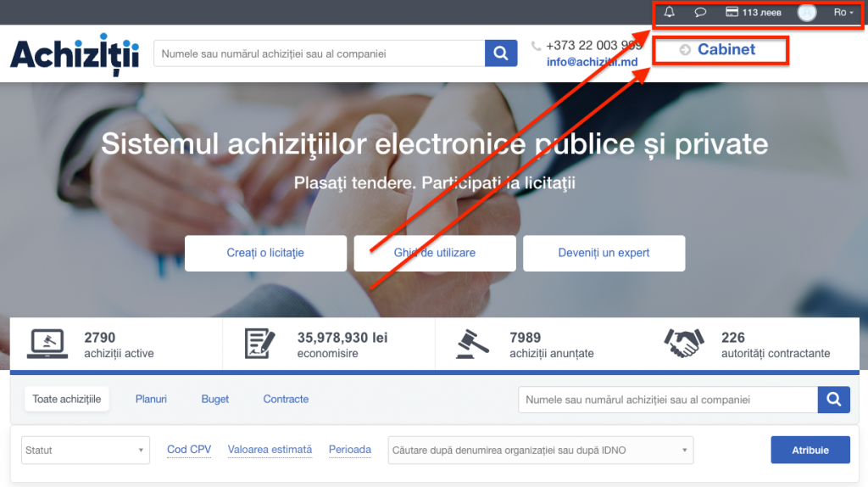The width and height of the screenshot is (868, 487).
Task: Click the wallet balance card icon
Action: pyautogui.click(x=732, y=13)
